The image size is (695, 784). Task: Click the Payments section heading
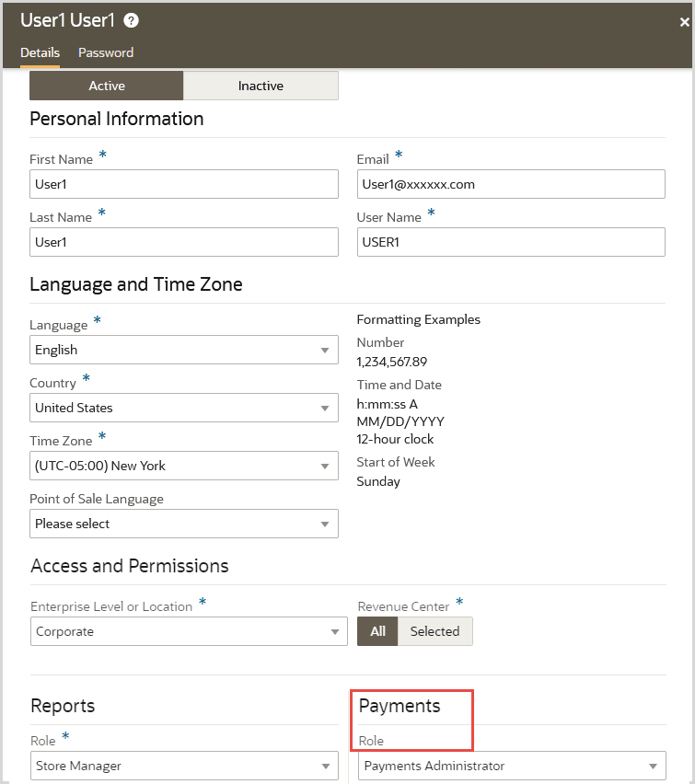[400, 706]
